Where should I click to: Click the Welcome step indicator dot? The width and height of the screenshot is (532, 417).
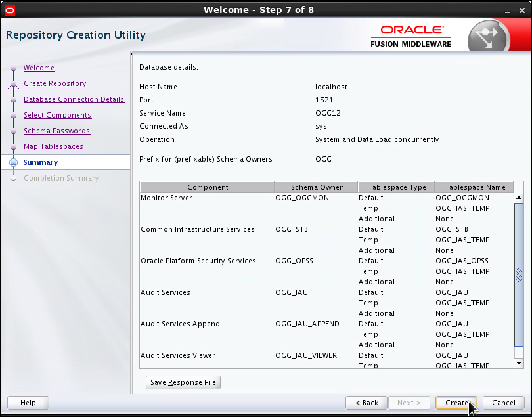14,68
